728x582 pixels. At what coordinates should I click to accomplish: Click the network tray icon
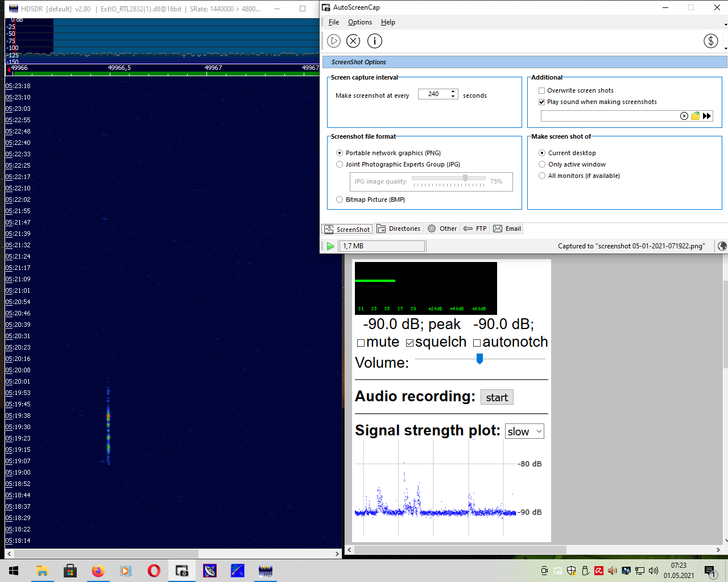[x=640, y=571]
